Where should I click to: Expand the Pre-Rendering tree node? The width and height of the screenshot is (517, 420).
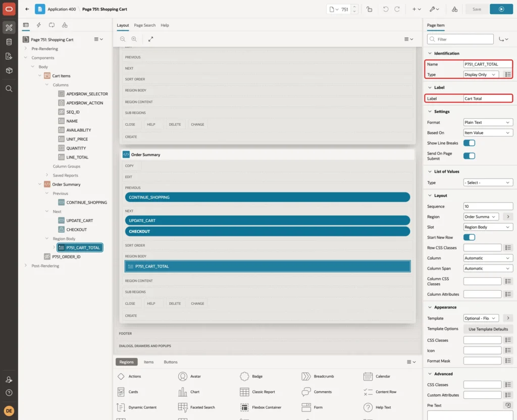click(26, 48)
